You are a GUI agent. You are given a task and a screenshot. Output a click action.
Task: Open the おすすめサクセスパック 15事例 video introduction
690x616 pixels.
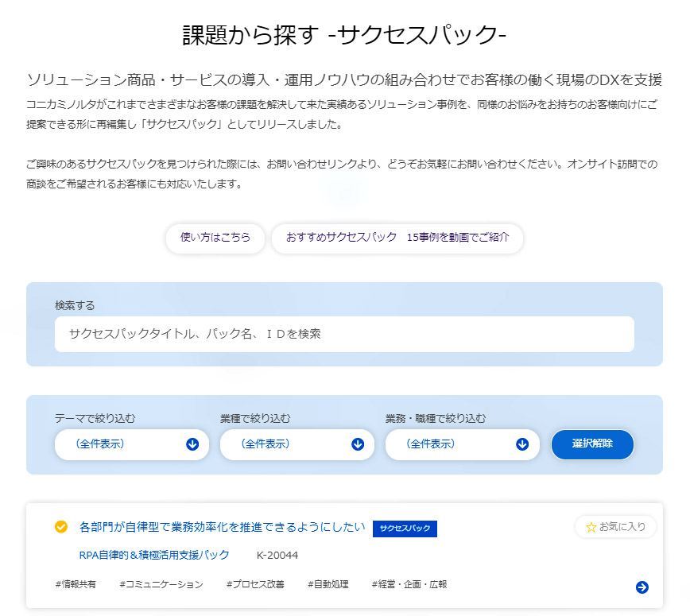click(397, 238)
